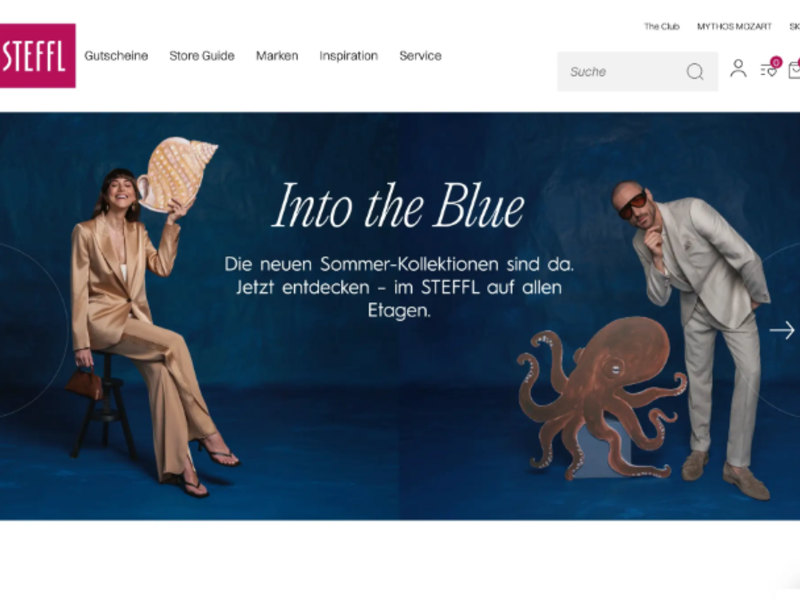This screenshot has height=600, width=800.
Task: Click the wishlist counter badge
Action: [x=776, y=62]
